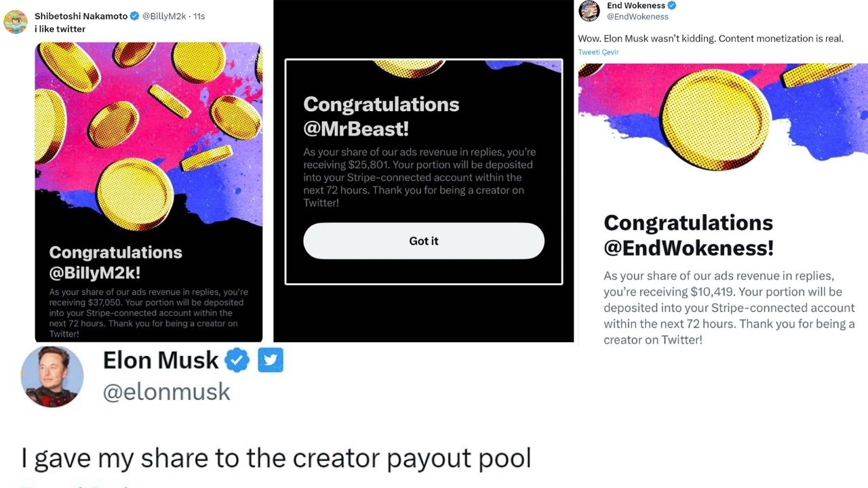Click the Twitter bird badge next to Elon Musk
The width and height of the screenshot is (868, 488).
tap(271, 361)
